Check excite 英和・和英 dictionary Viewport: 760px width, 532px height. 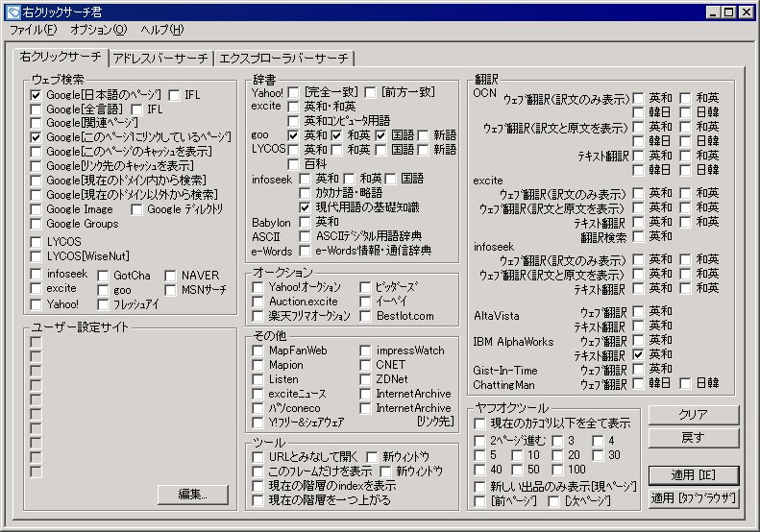click(293, 106)
